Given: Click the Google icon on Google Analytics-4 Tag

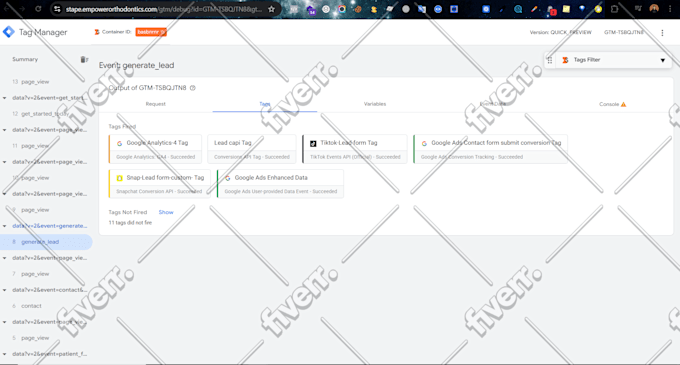Looking at the screenshot, I should 120,143.
